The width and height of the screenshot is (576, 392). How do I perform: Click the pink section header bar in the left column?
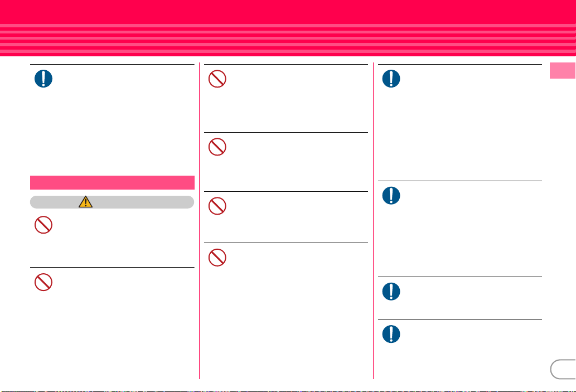point(112,182)
